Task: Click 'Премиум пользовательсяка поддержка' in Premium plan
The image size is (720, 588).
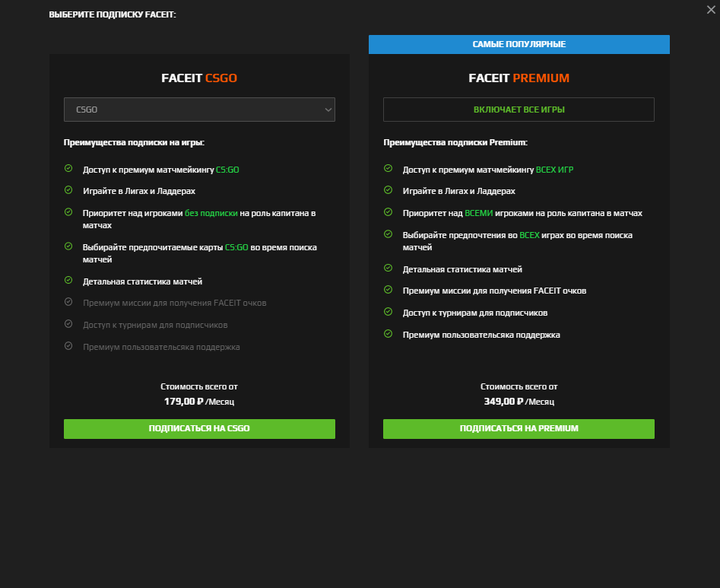Action: point(481,335)
